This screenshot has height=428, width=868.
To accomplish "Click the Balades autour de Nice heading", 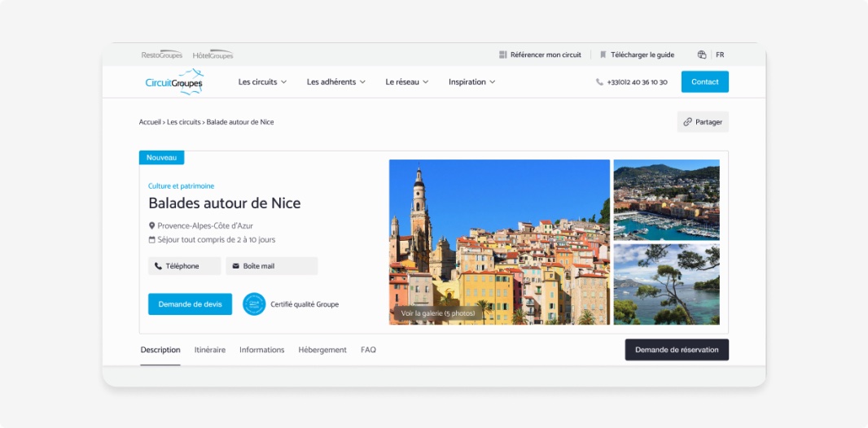I will (x=224, y=203).
